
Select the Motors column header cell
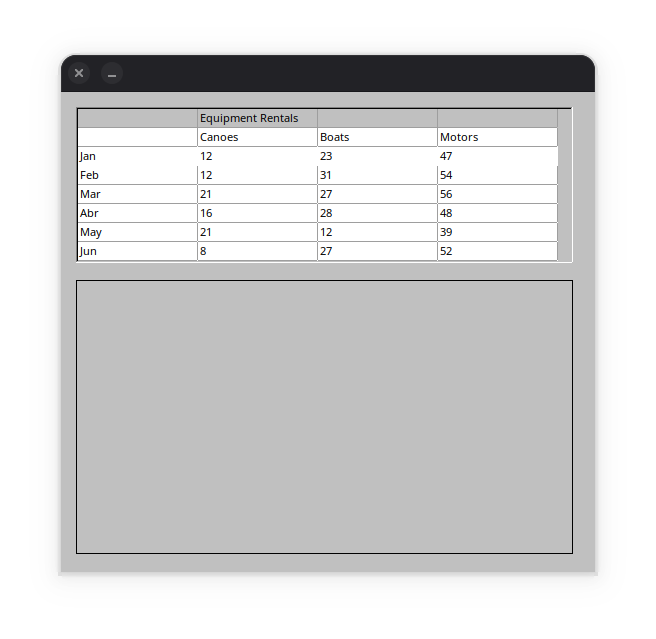click(497, 137)
